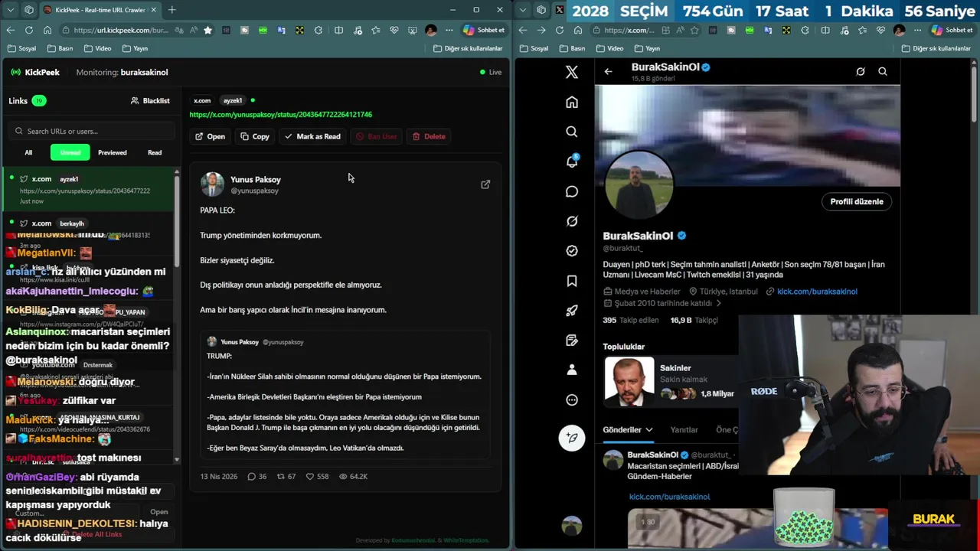Open Sohbet et in KickPeek browser
Screen dimensions: 980x551
(x=484, y=30)
